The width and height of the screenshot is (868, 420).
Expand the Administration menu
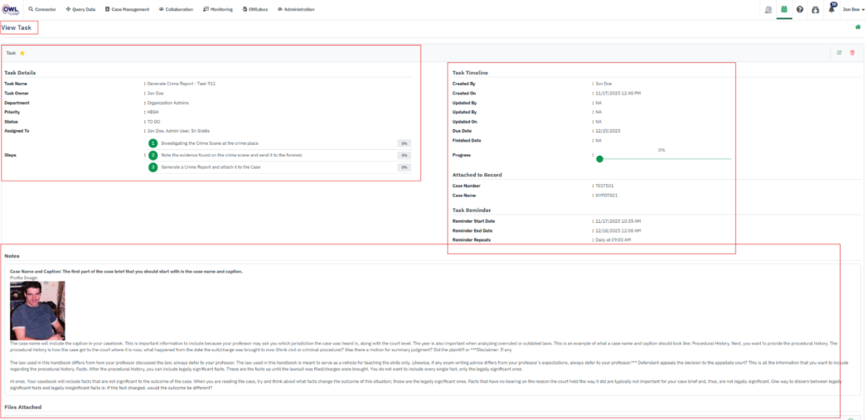296,9
